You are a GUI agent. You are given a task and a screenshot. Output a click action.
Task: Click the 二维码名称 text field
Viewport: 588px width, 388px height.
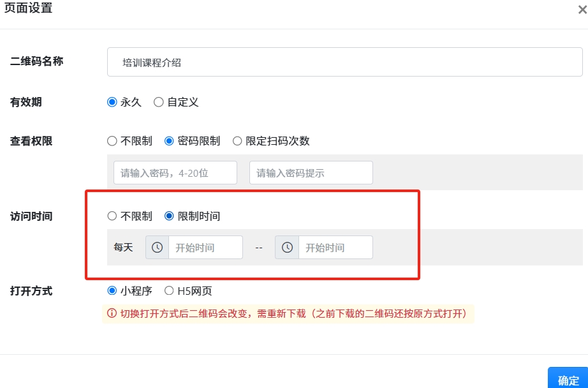click(x=344, y=63)
